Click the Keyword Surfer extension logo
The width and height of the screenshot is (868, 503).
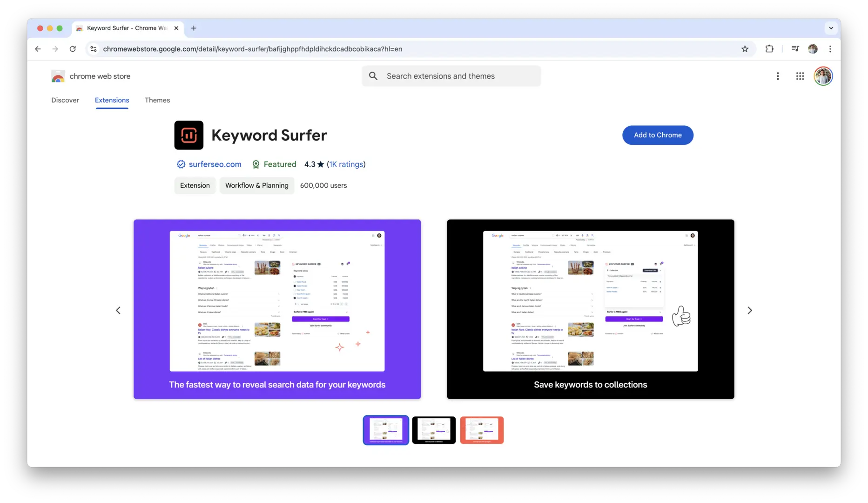[188, 135]
